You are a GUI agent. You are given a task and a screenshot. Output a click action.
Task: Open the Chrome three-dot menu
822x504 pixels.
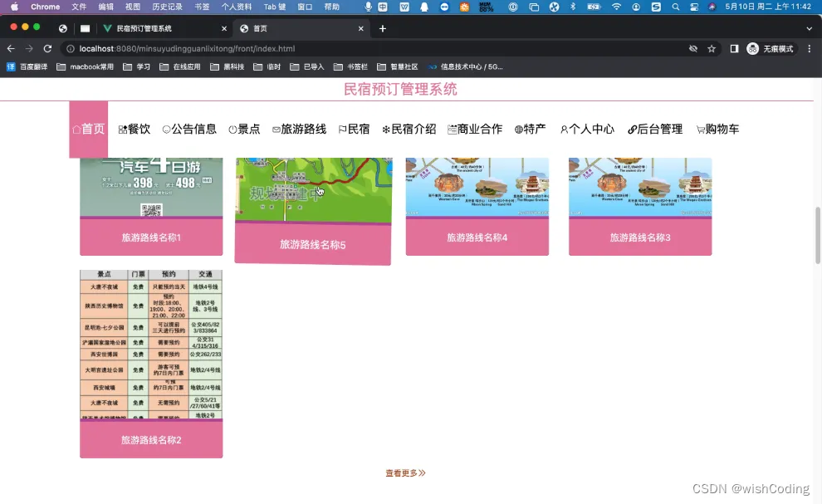(x=810, y=48)
